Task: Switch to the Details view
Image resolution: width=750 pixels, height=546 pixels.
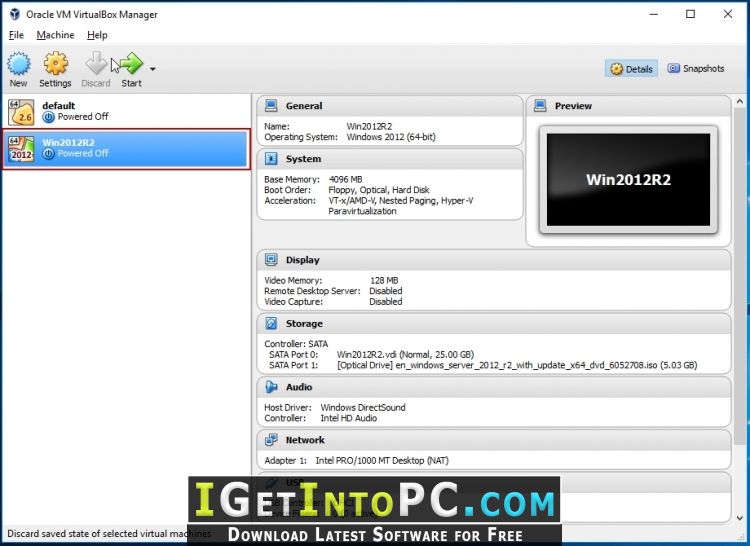Action: (632, 69)
